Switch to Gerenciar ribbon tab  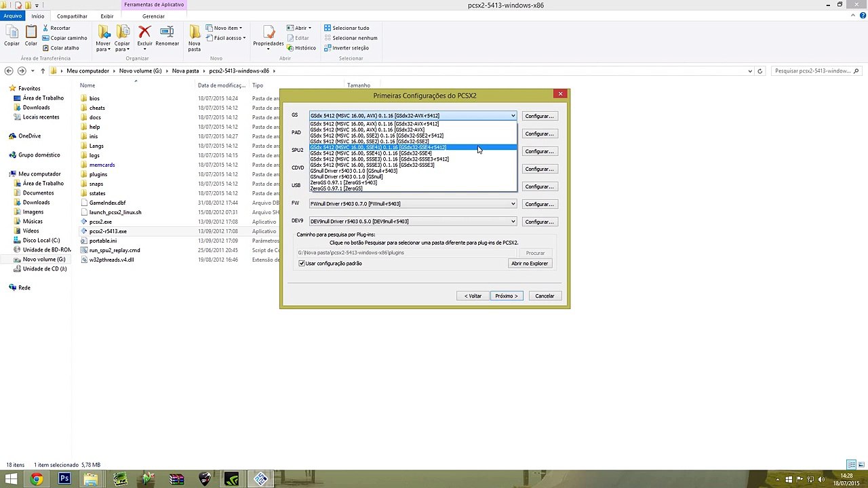(153, 16)
